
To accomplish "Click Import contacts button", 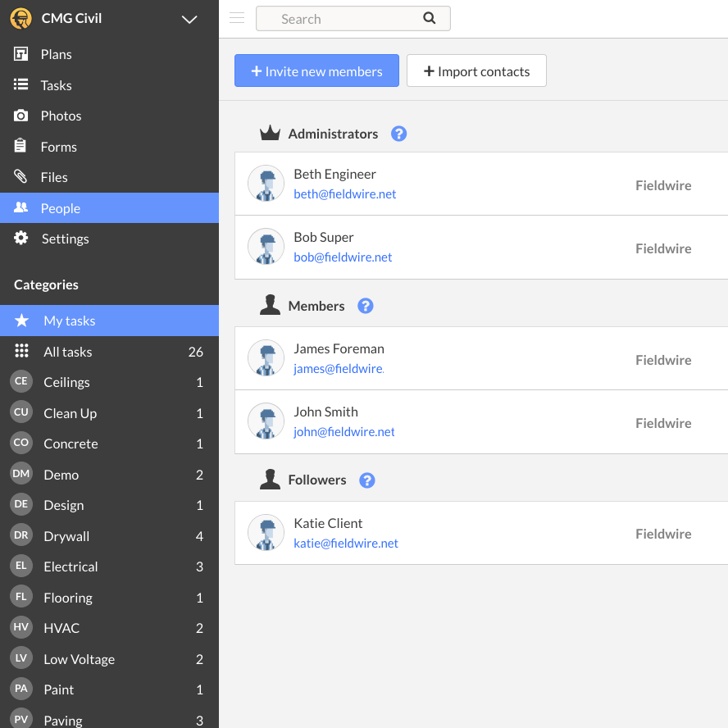I will click(x=476, y=71).
